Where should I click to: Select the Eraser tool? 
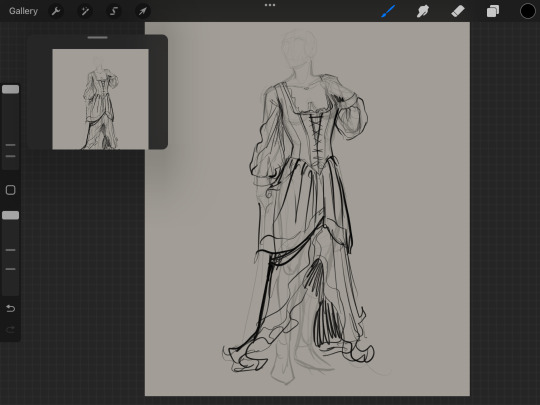click(x=458, y=11)
